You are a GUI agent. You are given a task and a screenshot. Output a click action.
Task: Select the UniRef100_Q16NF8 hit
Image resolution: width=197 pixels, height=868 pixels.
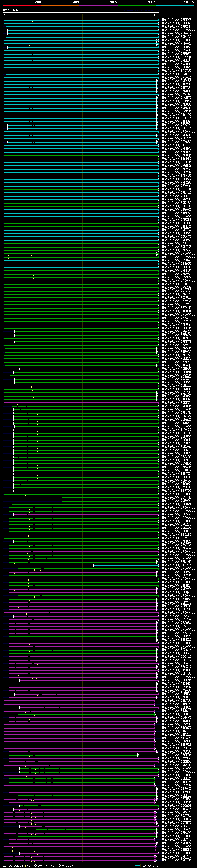coord(177,714)
